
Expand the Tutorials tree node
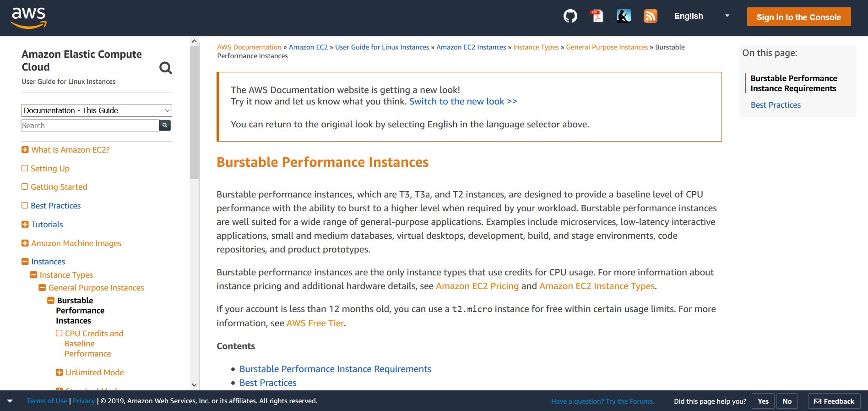25,225
